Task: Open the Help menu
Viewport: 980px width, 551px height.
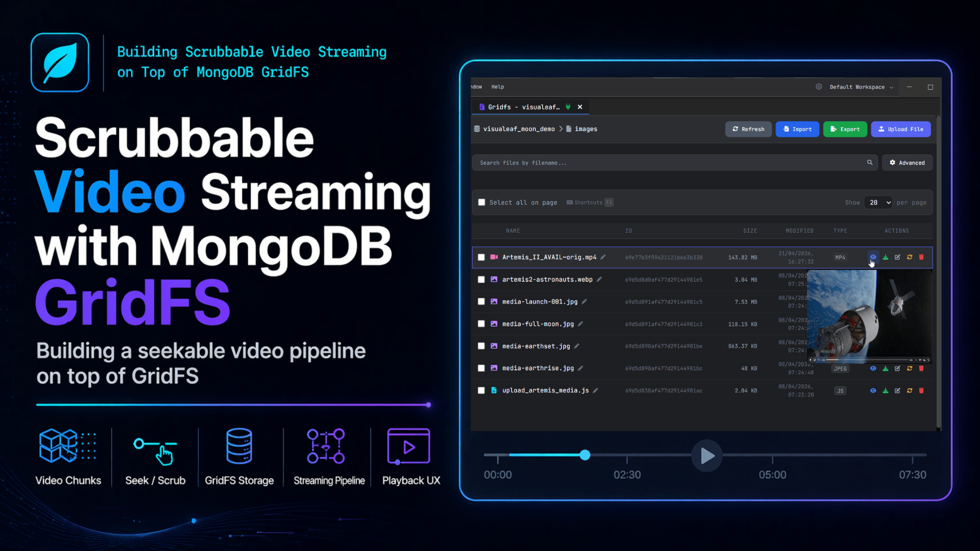Action: [x=498, y=87]
